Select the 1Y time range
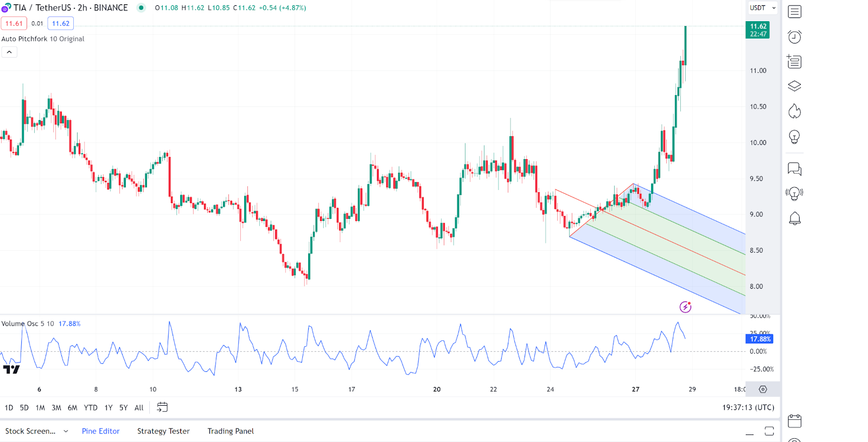This screenshot has height=442, width=868. [x=108, y=408]
